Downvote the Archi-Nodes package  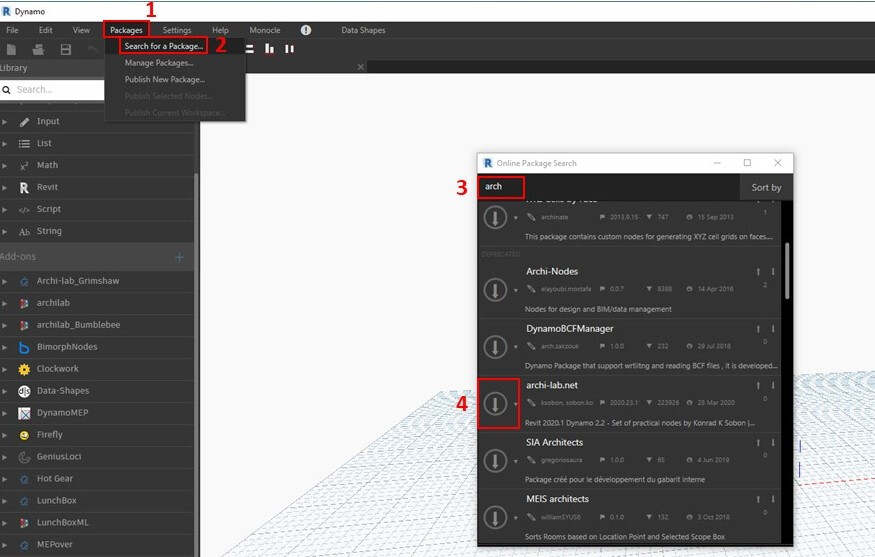[773, 272]
